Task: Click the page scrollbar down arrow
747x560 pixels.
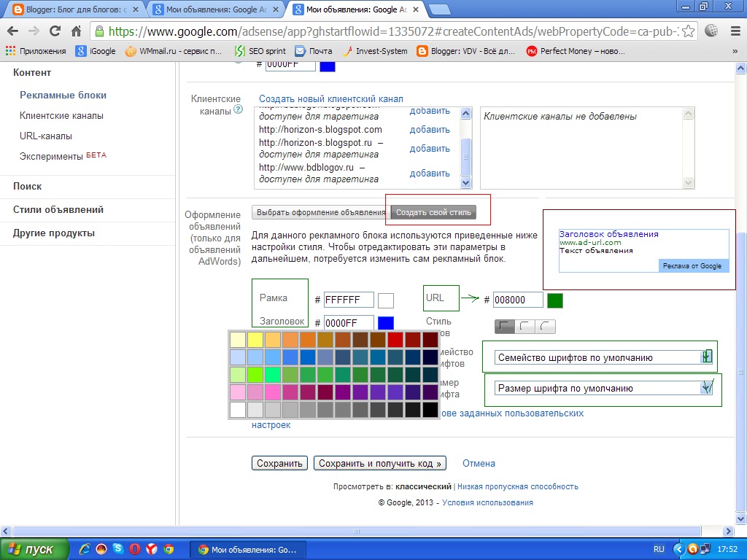Action: point(741,518)
